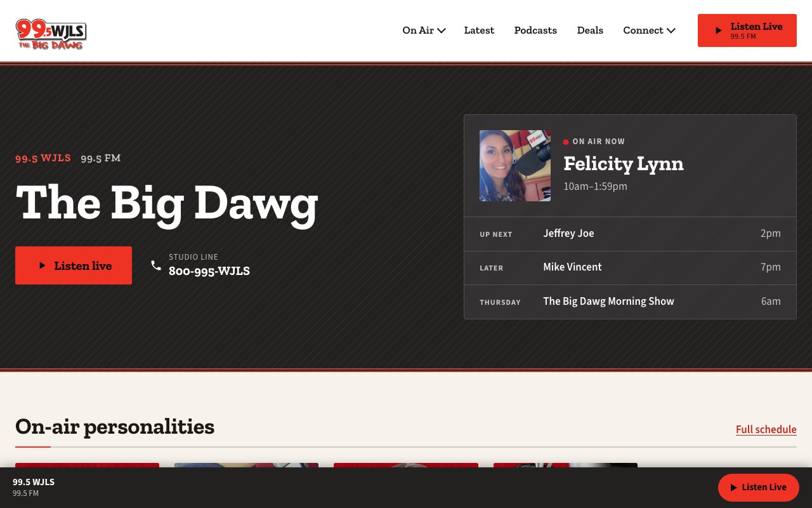Image resolution: width=812 pixels, height=508 pixels.
Task: Click the studio line phone icon
Action: coord(156,265)
